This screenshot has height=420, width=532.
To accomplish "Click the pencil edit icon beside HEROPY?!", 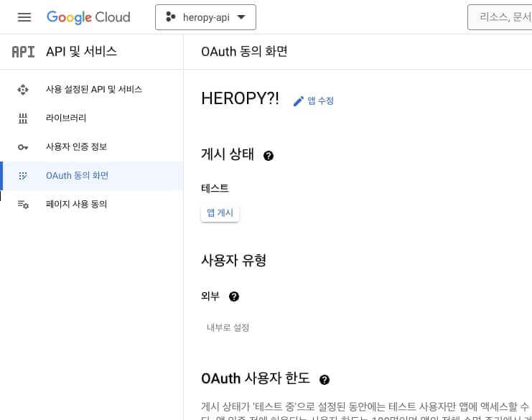I will point(298,101).
